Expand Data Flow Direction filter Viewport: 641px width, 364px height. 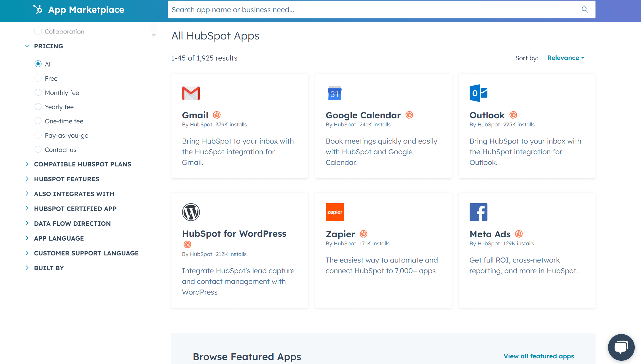pos(68,223)
